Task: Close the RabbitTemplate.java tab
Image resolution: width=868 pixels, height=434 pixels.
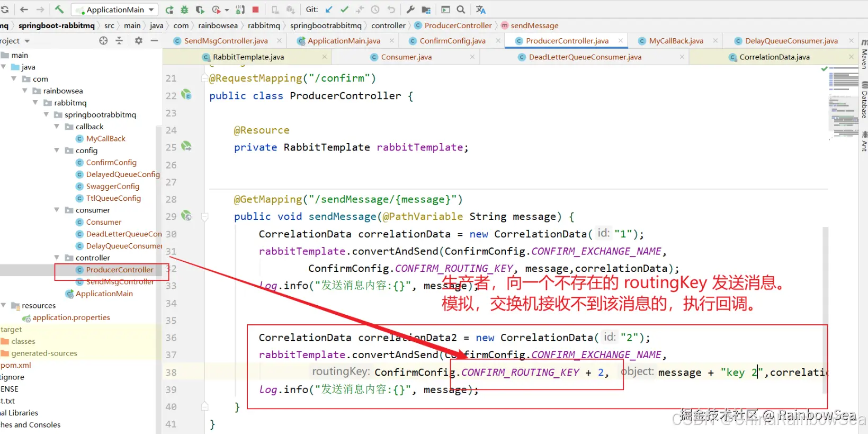Action: [325, 57]
